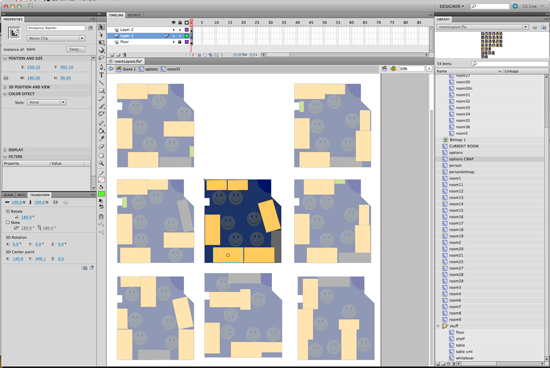Select the Rotate radio button

(8, 211)
